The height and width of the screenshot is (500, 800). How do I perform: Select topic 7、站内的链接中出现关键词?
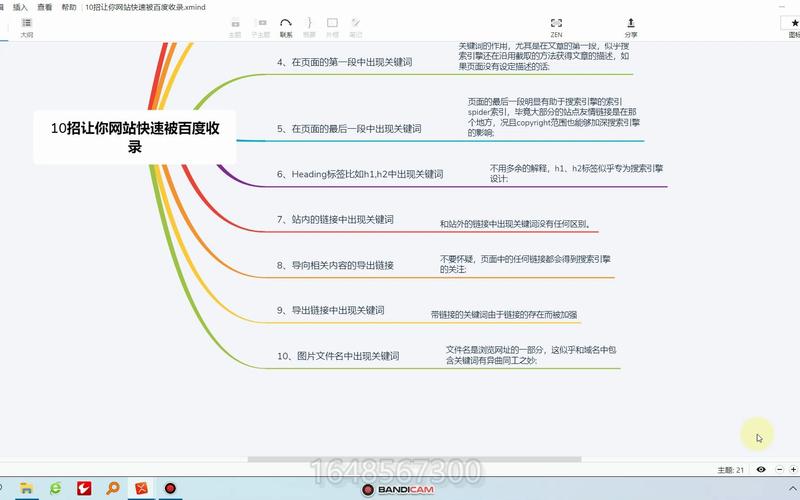[335, 219]
